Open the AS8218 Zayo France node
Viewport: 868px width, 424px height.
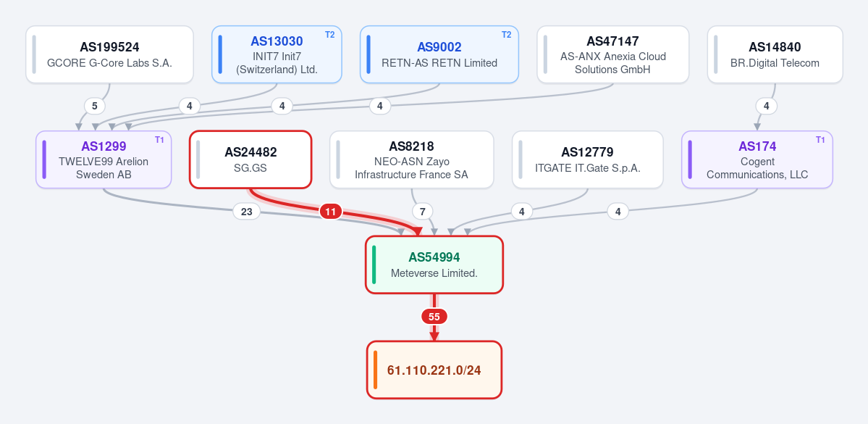411,159
